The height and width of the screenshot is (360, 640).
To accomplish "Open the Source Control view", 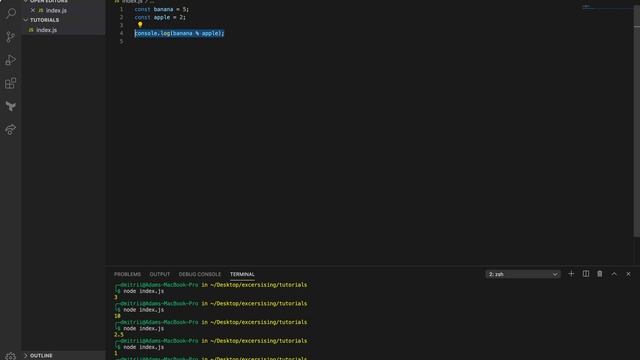I will point(11,37).
